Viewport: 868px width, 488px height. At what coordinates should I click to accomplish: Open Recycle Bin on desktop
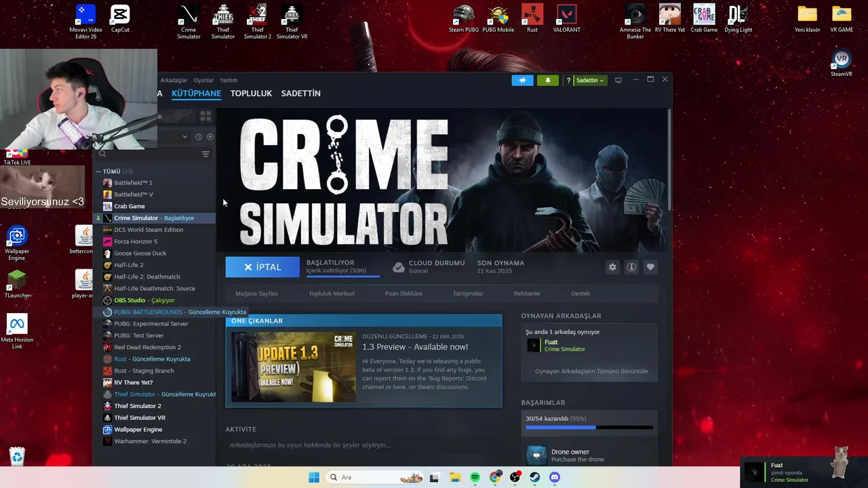tap(17, 456)
